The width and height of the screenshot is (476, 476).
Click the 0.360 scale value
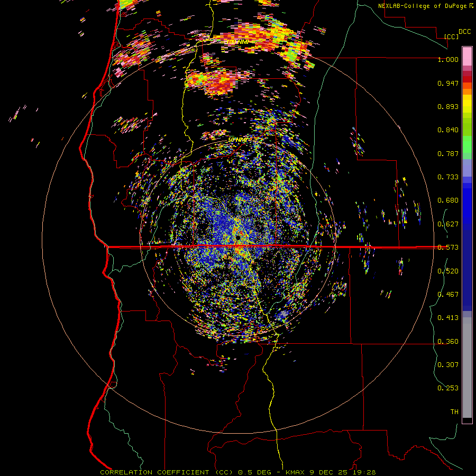coord(448,342)
